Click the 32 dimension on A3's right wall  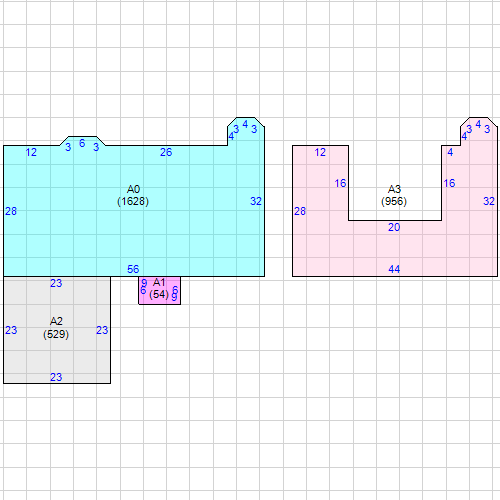(x=489, y=201)
